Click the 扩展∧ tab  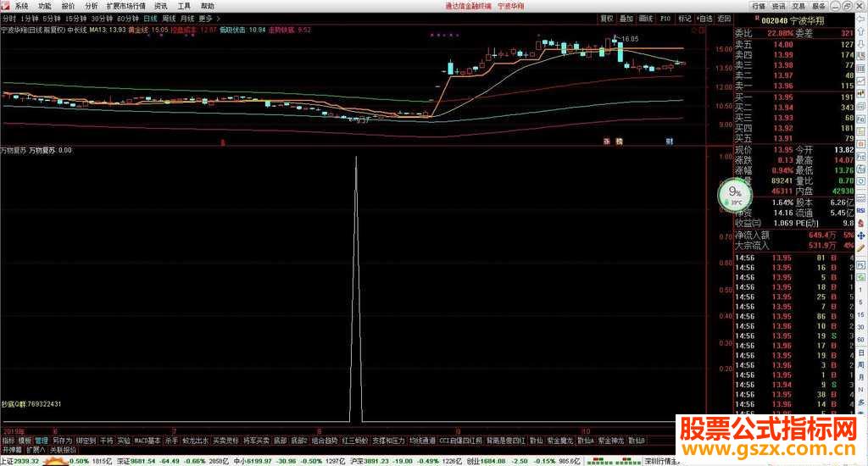[x=36, y=451]
